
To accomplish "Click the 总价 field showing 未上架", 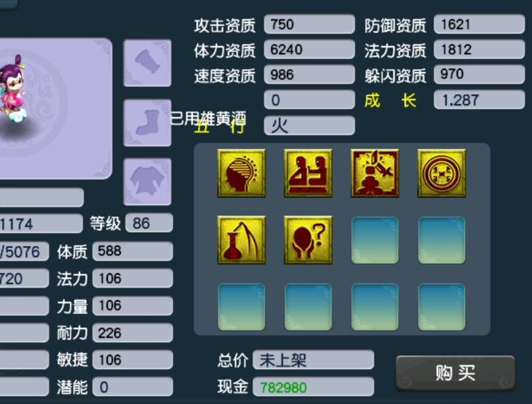I will [x=313, y=360].
